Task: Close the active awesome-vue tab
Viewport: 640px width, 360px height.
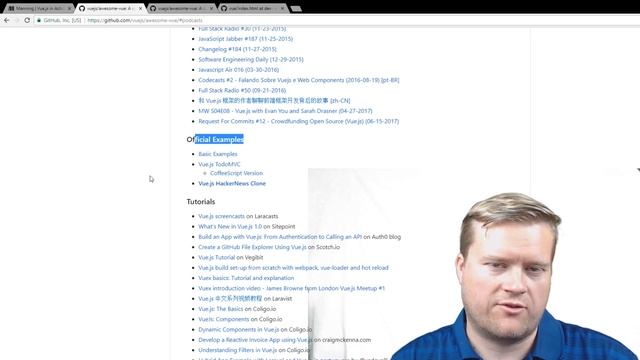Action: tap(141, 8)
